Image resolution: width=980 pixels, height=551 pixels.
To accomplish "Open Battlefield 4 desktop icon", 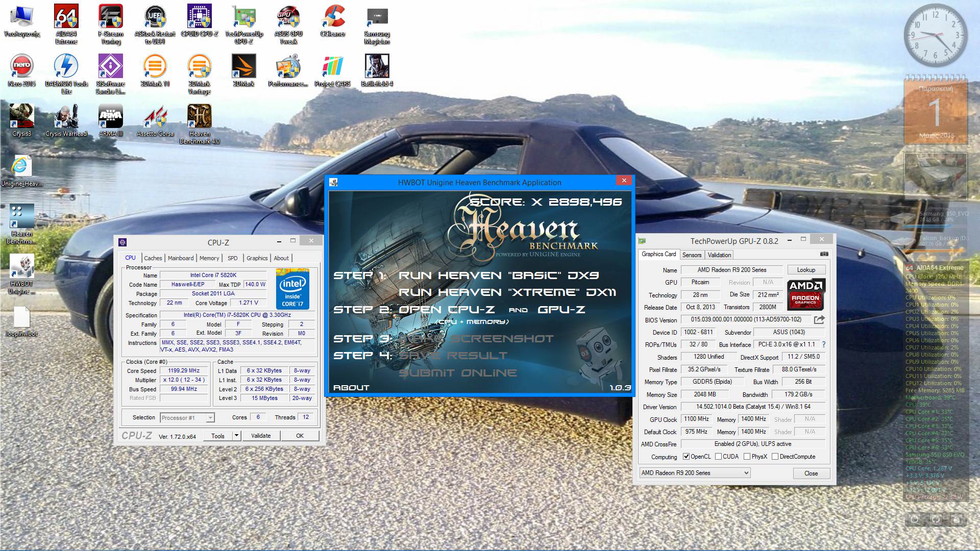I will point(377,70).
